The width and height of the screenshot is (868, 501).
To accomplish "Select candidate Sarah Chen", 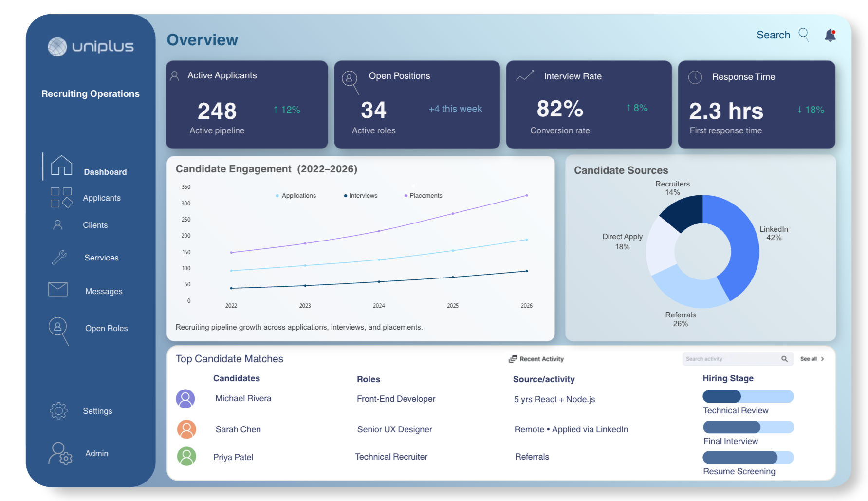I will (238, 429).
